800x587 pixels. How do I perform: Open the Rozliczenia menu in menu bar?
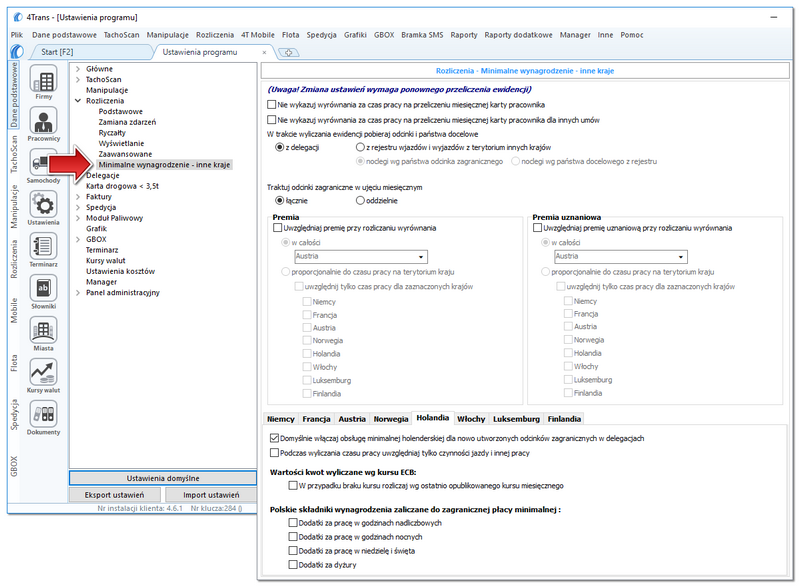215,35
